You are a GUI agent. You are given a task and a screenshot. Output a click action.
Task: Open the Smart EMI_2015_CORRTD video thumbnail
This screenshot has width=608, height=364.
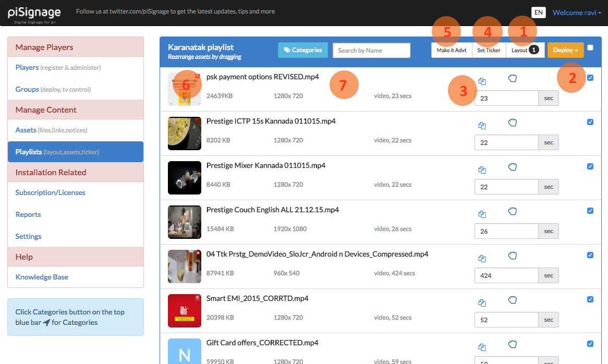click(185, 311)
